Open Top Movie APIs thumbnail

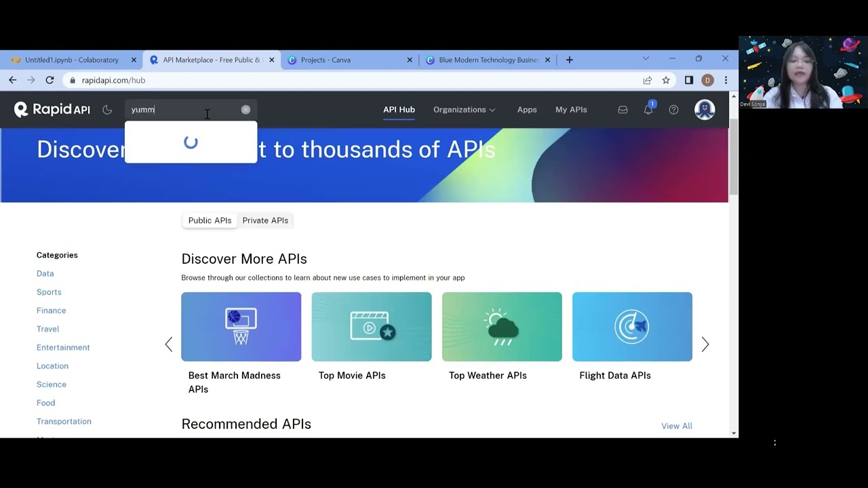(x=372, y=327)
